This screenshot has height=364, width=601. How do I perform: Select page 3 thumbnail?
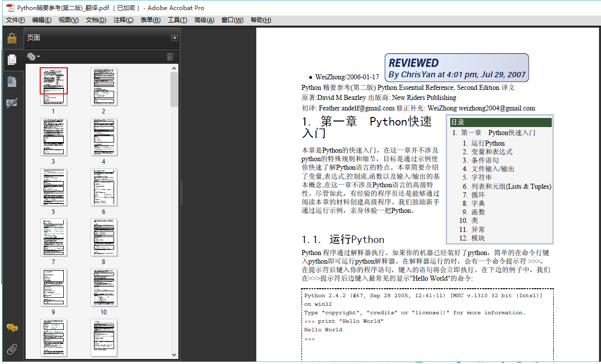point(54,137)
